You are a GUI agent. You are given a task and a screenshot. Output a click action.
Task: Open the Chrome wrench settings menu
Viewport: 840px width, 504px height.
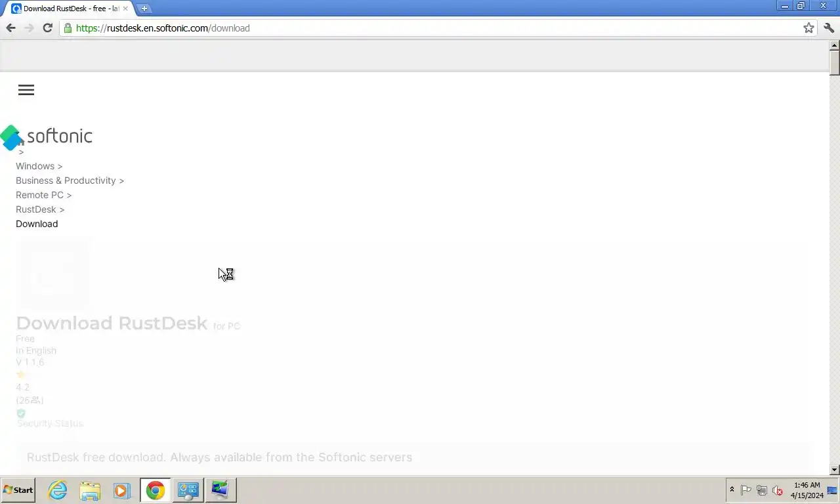pyautogui.click(x=829, y=28)
